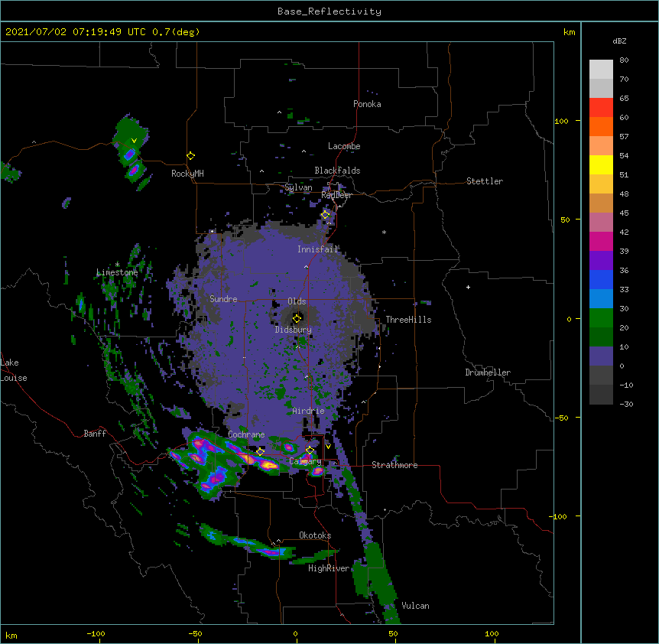Click the yellow diamond marker beside RockyMH

(191, 156)
